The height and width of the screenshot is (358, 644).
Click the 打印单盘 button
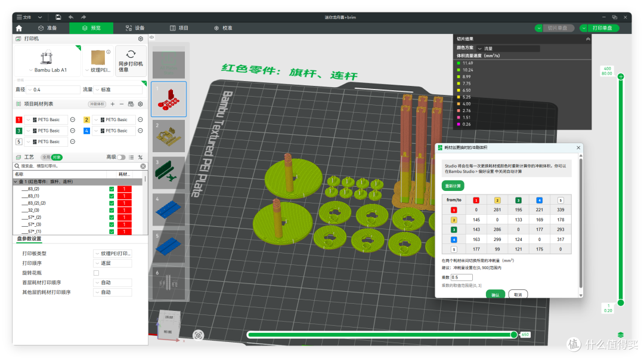602,28
